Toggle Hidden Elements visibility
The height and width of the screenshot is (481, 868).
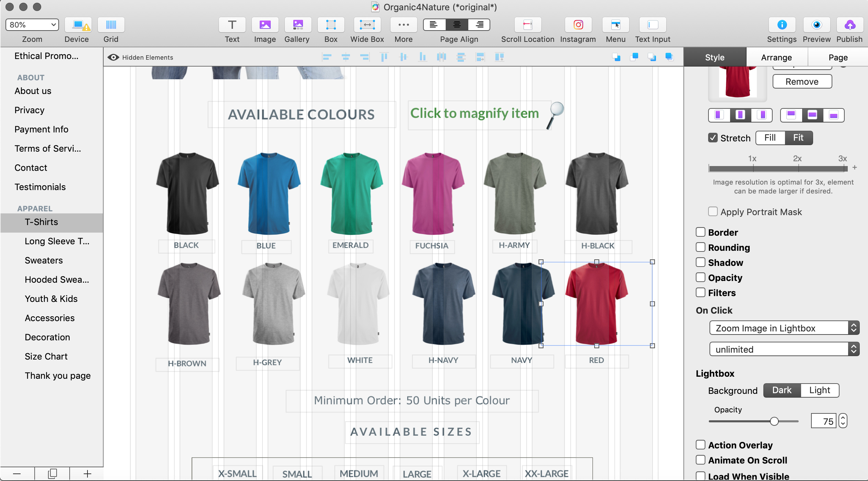point(140,57)
